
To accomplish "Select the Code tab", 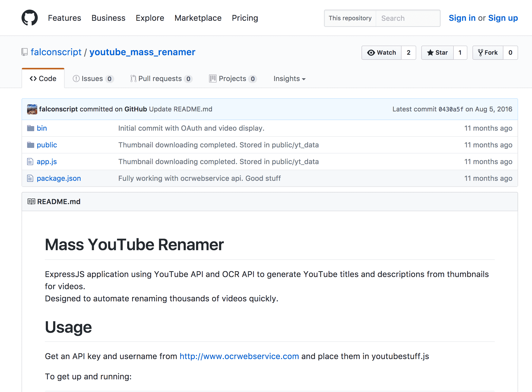I will 43,79.
